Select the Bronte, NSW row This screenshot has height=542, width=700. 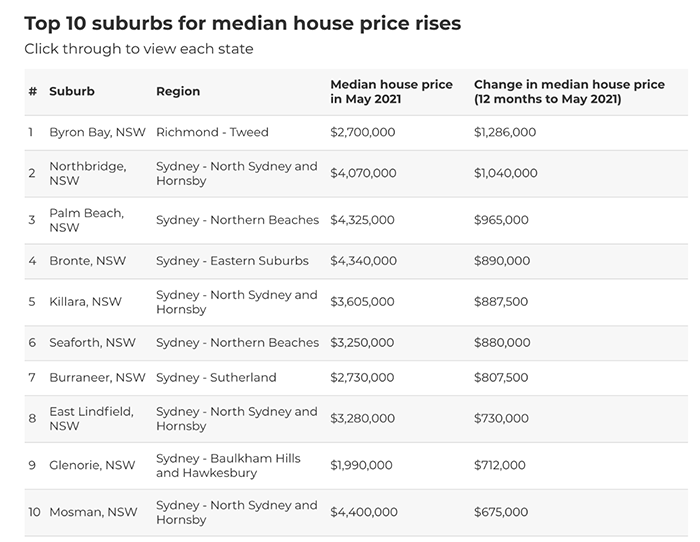[x=356, y=261]
